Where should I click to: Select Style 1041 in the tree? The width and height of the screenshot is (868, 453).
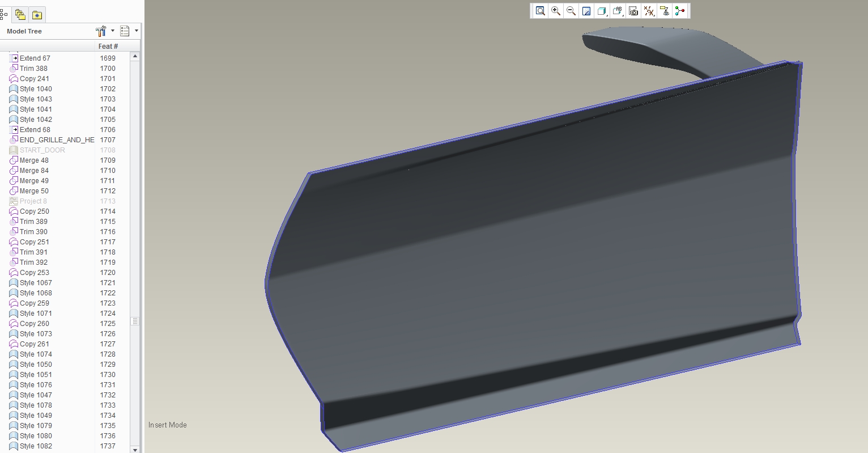(x=36, y=109)
